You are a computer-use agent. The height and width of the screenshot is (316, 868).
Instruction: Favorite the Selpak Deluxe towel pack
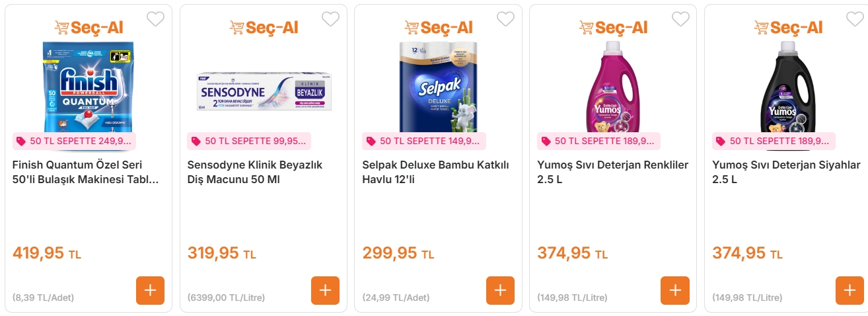(x=505, y=19)
